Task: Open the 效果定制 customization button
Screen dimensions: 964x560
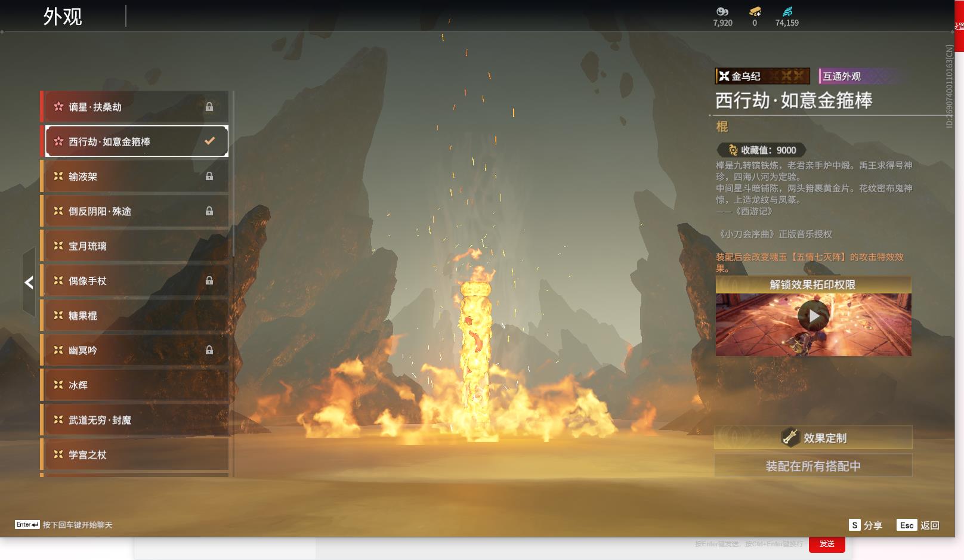Action: pyautogui.click(x=813, y=438)
